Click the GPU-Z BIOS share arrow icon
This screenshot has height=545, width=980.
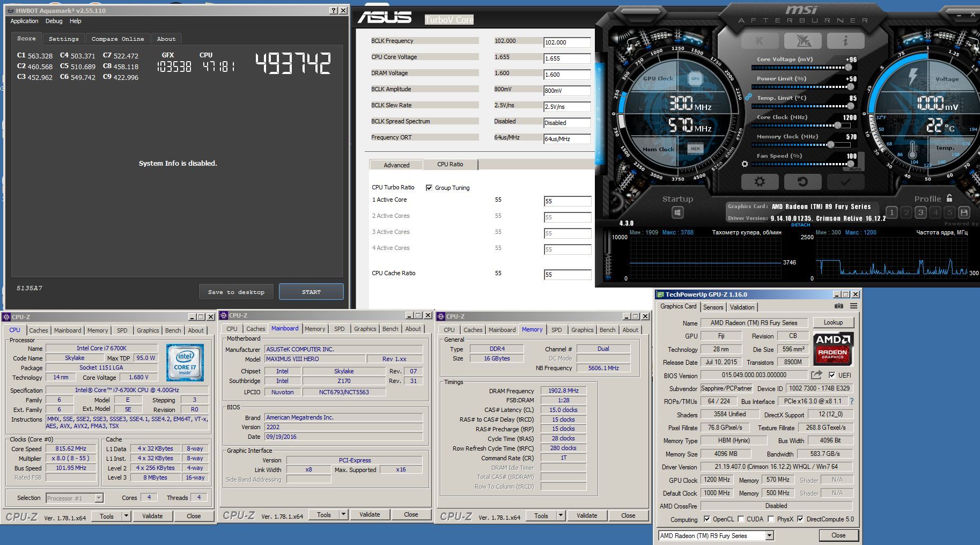[x=816, y=375]
